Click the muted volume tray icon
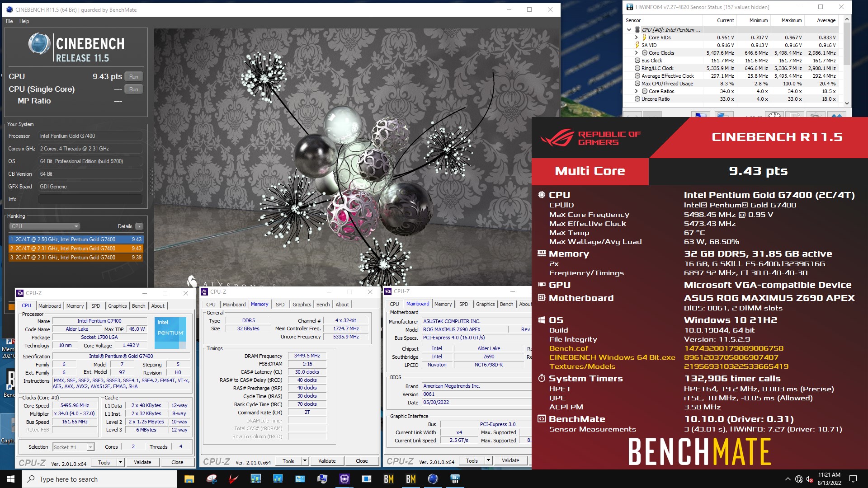Viewport: 868px width, 488px height. point(810,479)
